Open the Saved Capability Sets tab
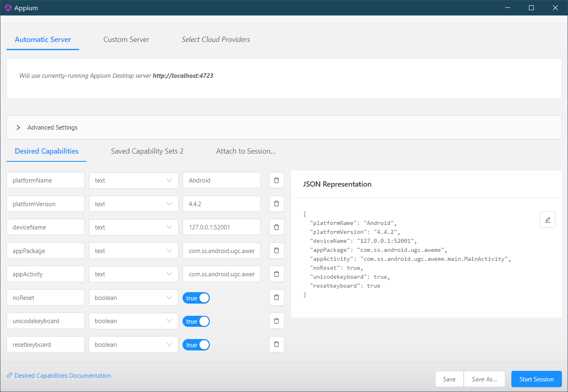The width and height of the screenshot is (568, 392). pyautogui.click(x=147, y=151)
